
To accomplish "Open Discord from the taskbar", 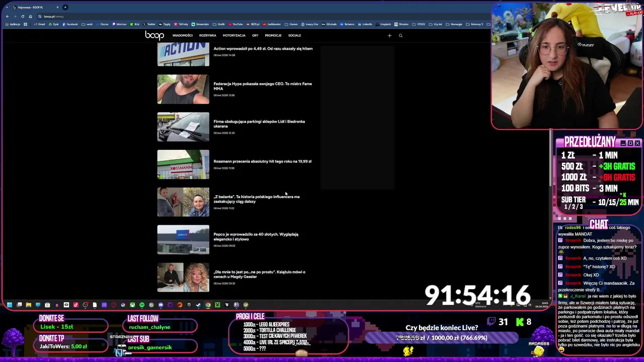I will [161, 305].
